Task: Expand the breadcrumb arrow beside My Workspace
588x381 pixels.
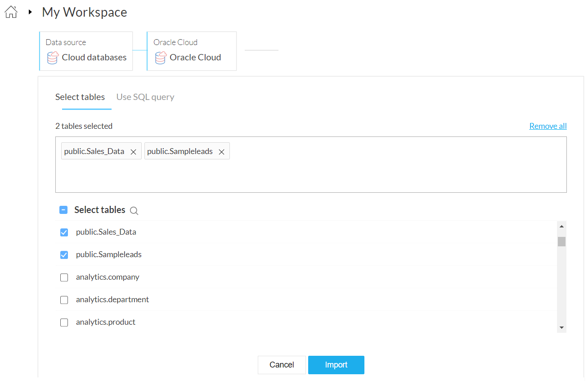Action: (30, 12)
